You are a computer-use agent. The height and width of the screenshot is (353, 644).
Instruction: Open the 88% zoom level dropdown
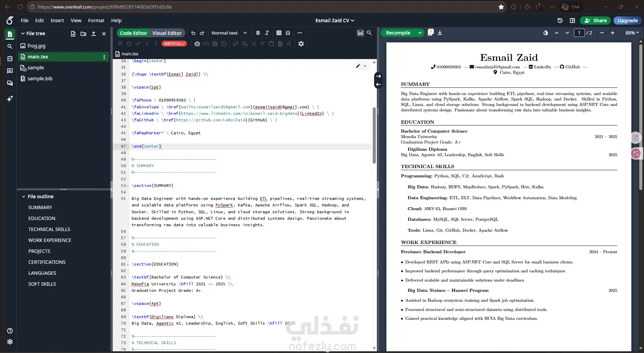click(x=632, y=33)
